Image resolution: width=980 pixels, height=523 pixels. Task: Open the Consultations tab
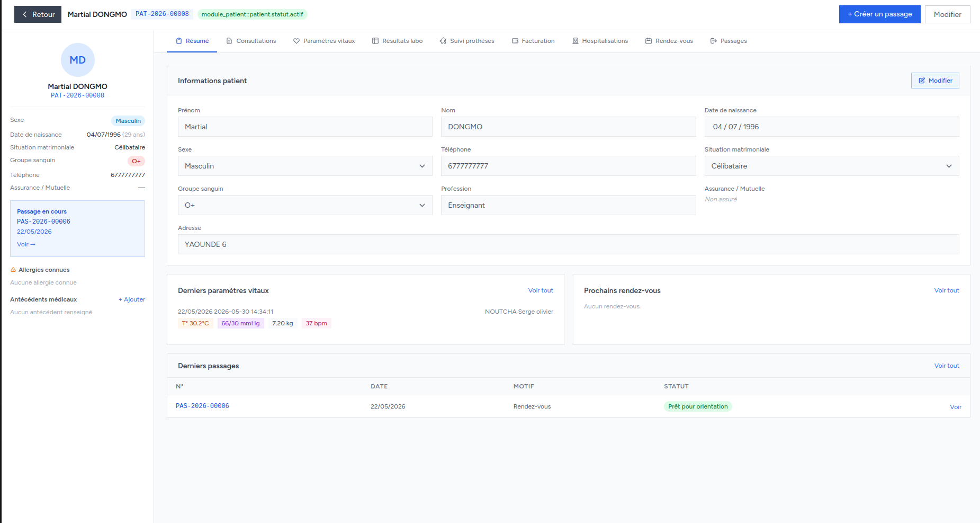coord(251,41)
